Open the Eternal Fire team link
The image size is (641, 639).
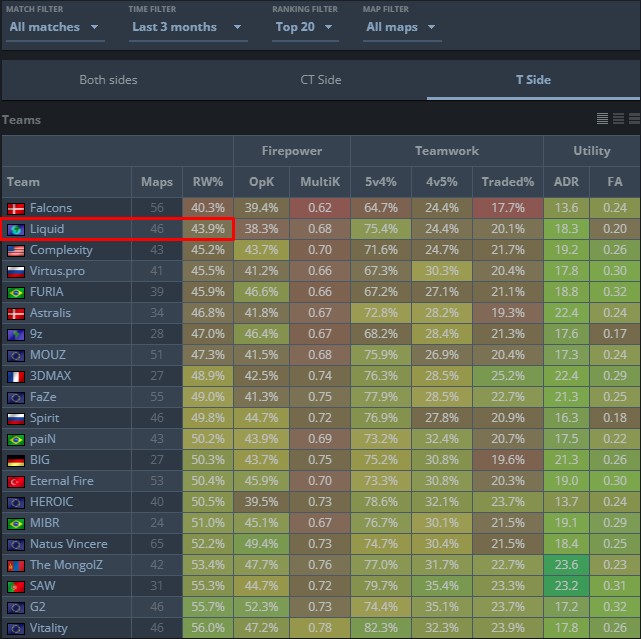(x=61, y=481)
